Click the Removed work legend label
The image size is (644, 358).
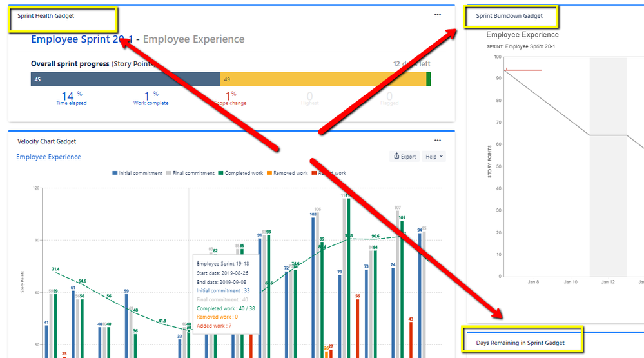(x=290, y=173)
